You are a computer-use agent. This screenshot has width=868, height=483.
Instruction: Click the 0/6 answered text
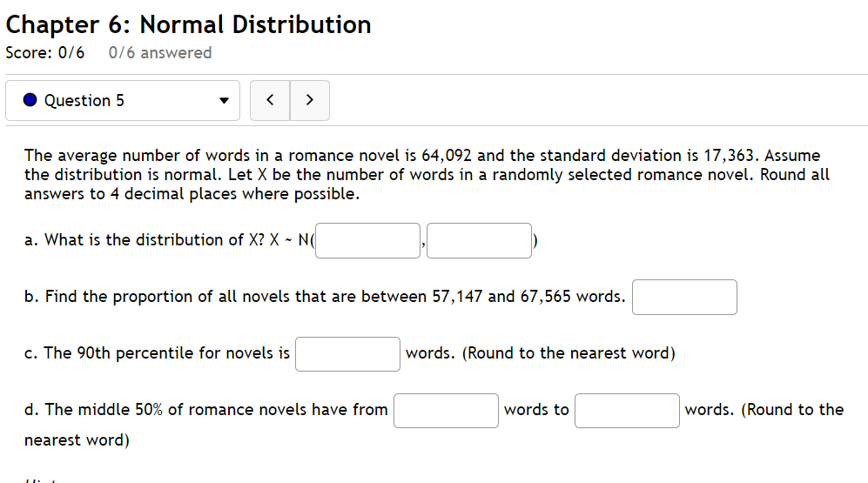(x=160, y=52)
